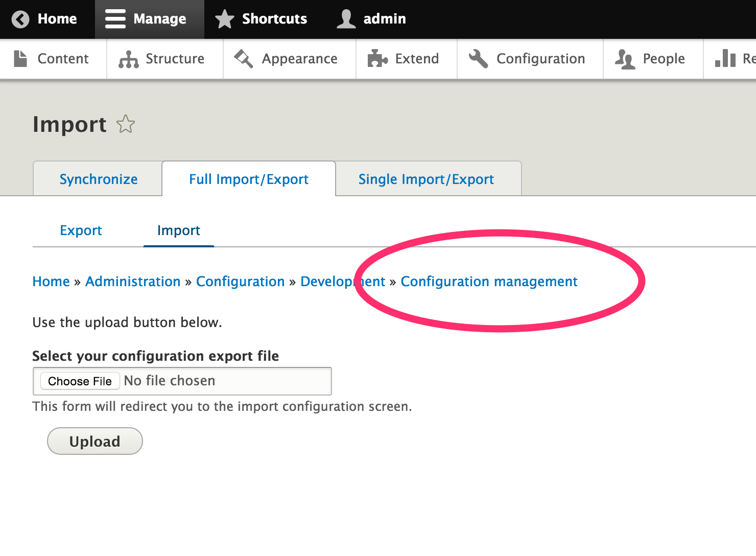
Task: Open the Appearance admin menu
Action: pos(290,59)
